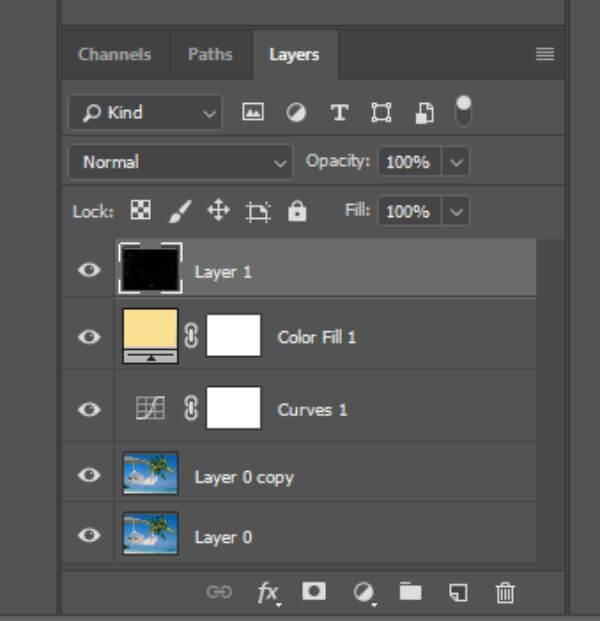Click the Layer 0 thumbnail
This screenshot has height=621, width=600.
[150, 533]
